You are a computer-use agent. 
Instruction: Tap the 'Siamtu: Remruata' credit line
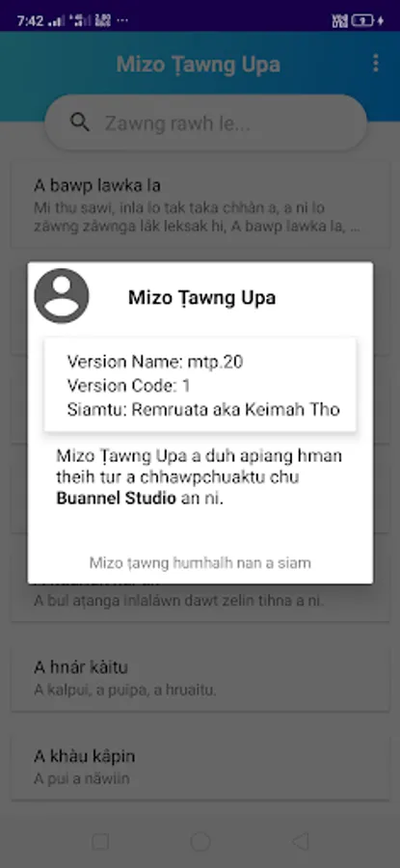203,410
